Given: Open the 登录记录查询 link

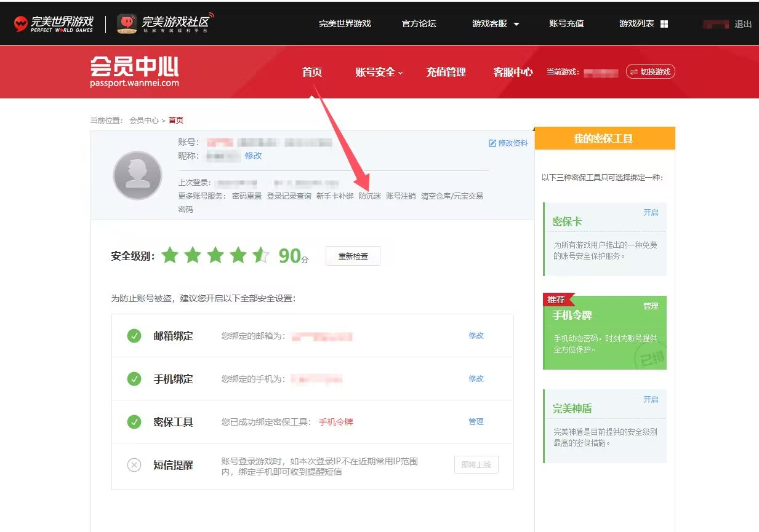Looking at the screenshot, I should click(289, 196).
